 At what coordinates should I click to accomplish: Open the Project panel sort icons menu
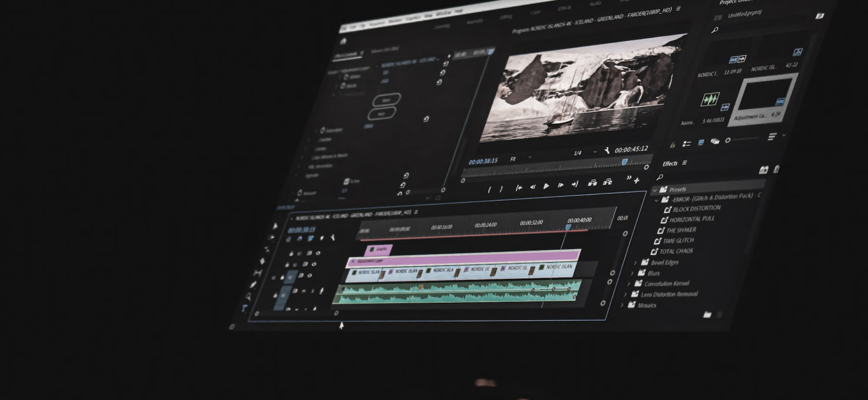pyautogui.click(x=772, y=137)
